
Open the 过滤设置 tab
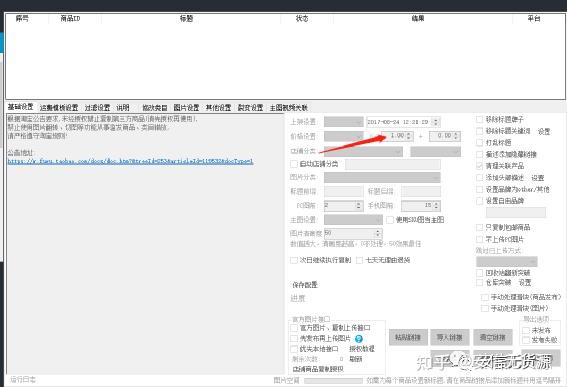[x=97, y=108]
